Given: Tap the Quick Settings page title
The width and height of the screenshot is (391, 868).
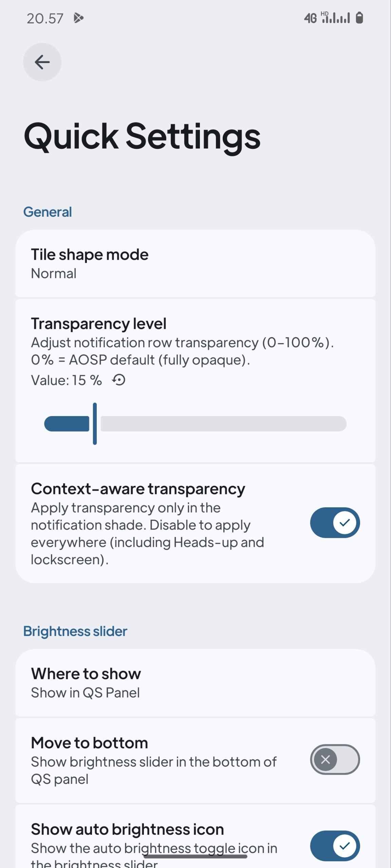Looking at the screenshot, I should point(142,136).
